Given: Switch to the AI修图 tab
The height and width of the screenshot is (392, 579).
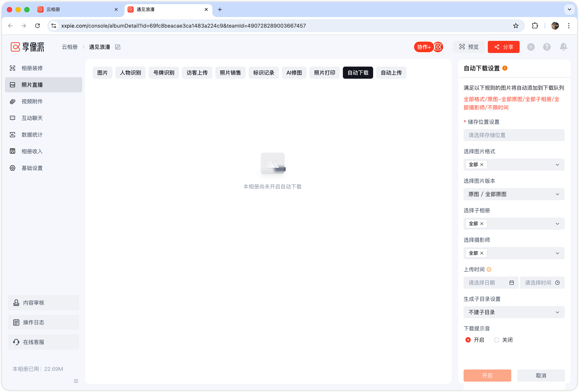Looking at the screenshot, I should point(294,72).
